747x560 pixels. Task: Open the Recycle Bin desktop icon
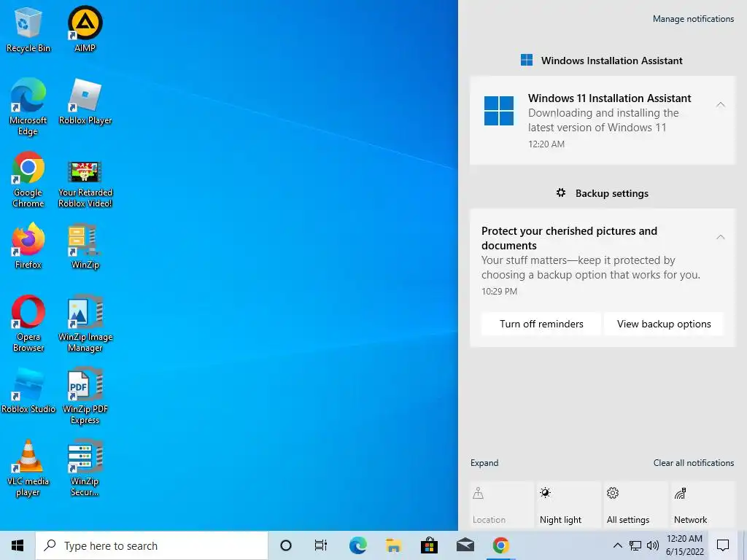[28, 29]
